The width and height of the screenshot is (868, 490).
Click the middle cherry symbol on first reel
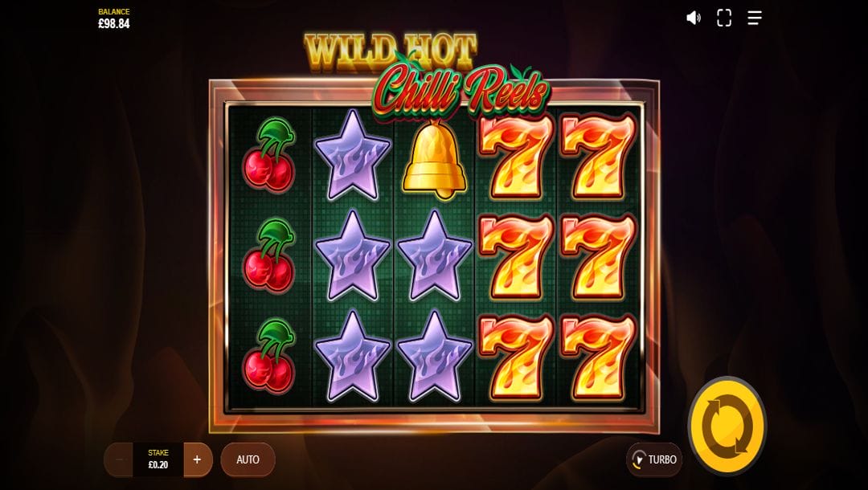tap(269, 256)
